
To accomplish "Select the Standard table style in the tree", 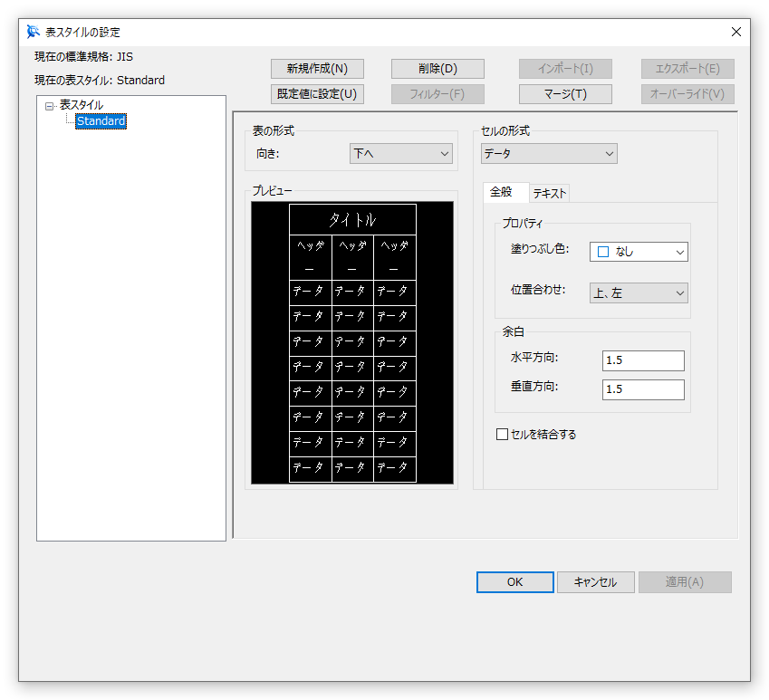I will click(x=100, y=120).
